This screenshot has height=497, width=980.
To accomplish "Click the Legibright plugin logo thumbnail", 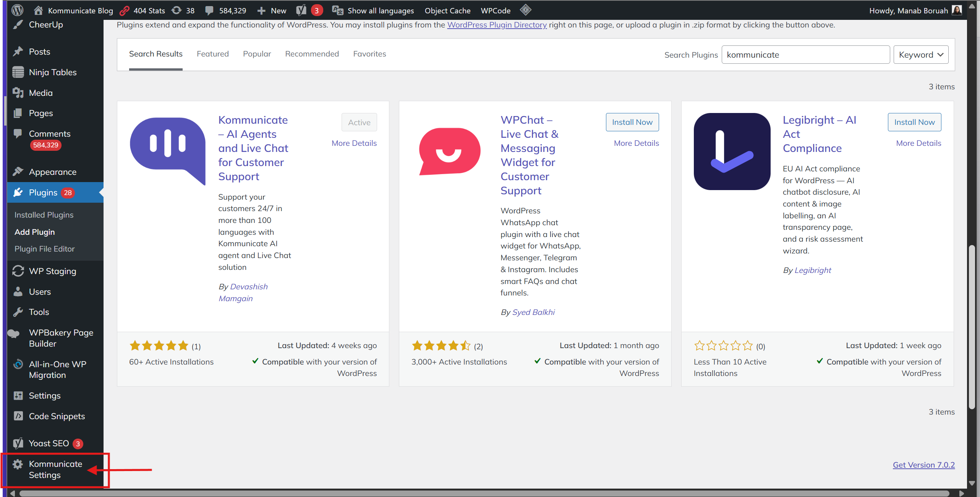I will 732,151.
